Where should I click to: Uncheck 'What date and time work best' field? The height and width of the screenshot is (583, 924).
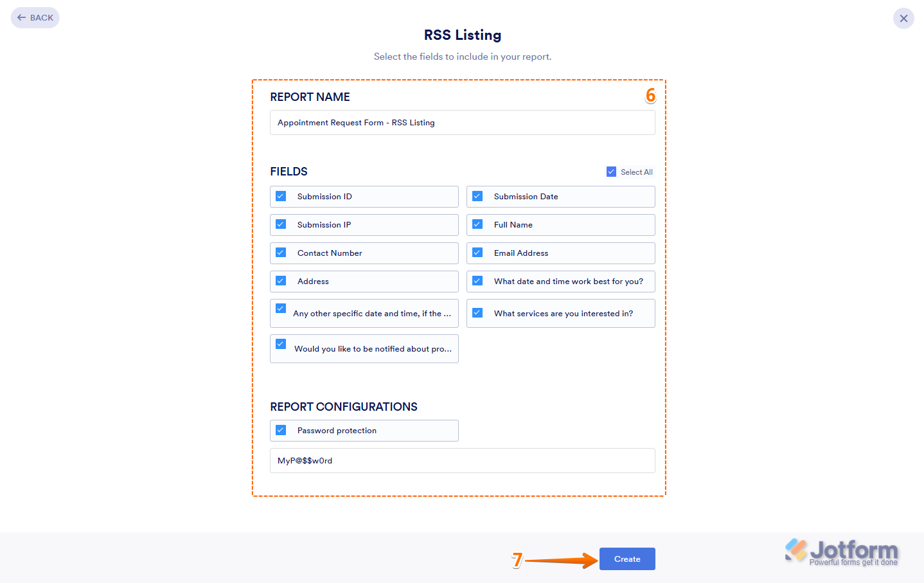coord(477,281)
